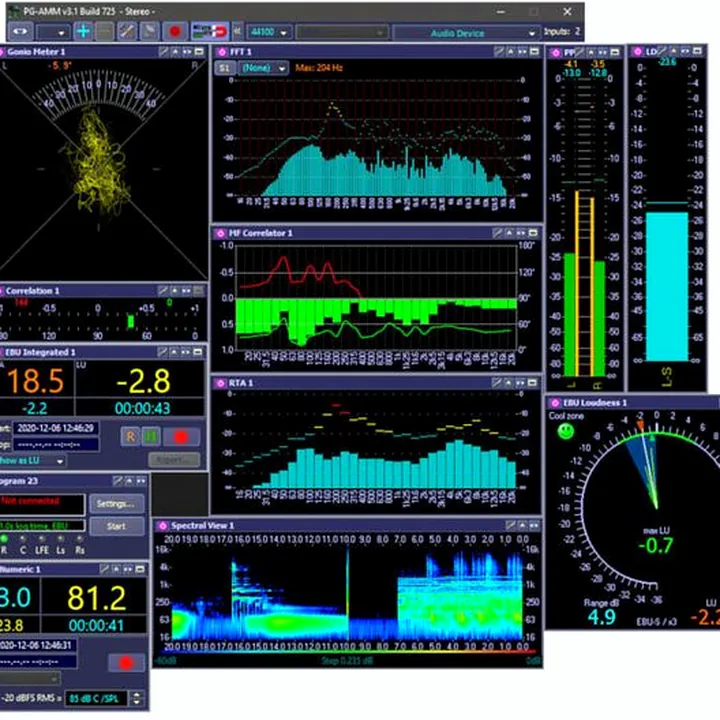Viewport: 720px width, 720px height.
Task: Click the double-arrow icon on Gonio Meter 1 header
Action: click(187, 52)
